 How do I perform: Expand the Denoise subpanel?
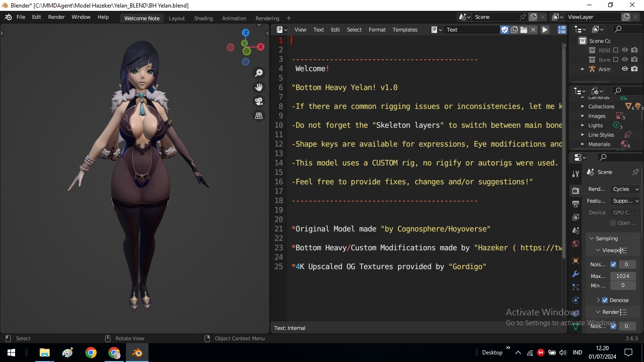(x=598, y=300)
